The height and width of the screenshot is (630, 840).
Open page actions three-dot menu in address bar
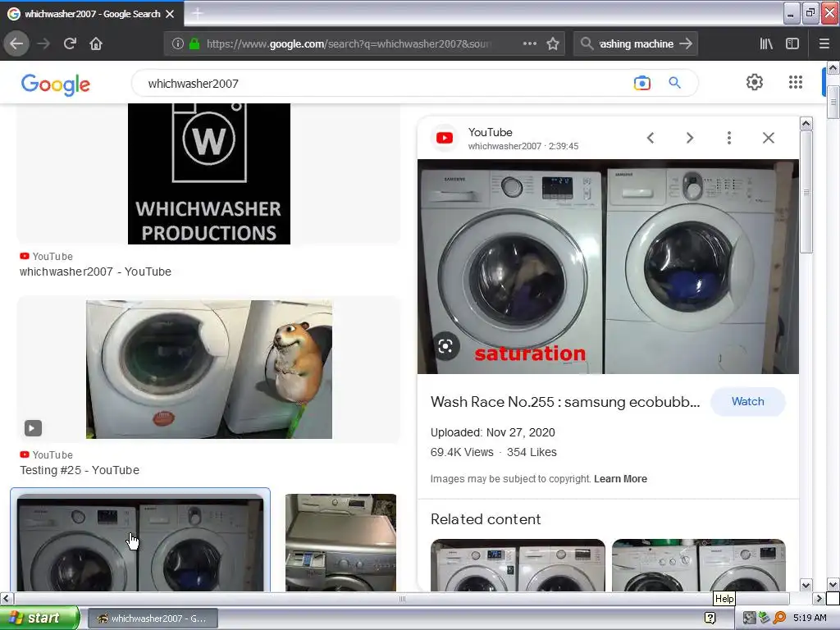529,43
